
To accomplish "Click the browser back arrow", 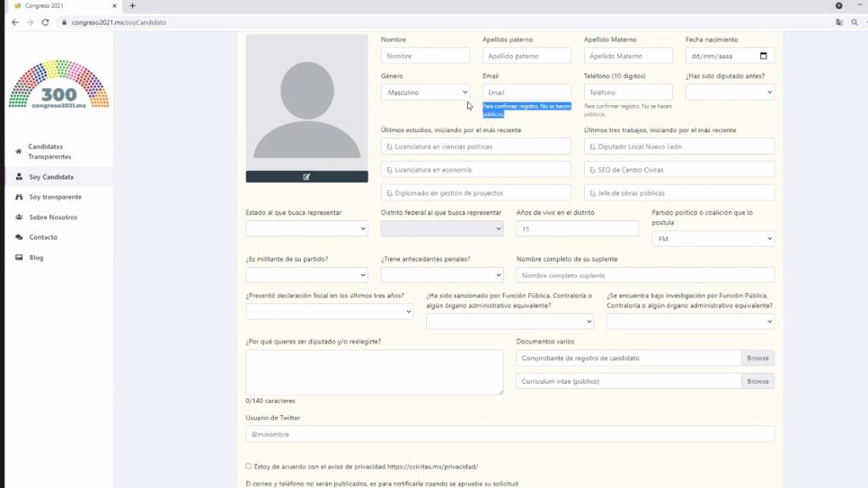I will click(x=14, y=22).
